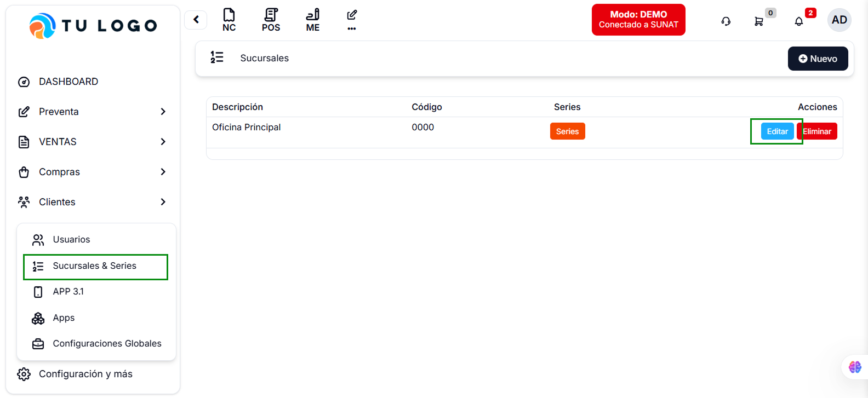Collapse sidebar with back arrow button
The height and width of the screenshot is (398, 868).
pyautogui.click(x=196, y=20)
